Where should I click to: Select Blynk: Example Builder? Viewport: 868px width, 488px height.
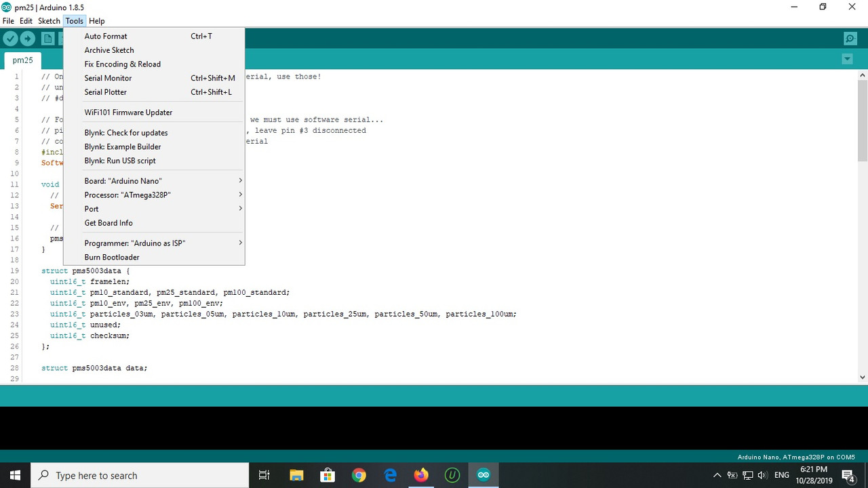point(154,147)
